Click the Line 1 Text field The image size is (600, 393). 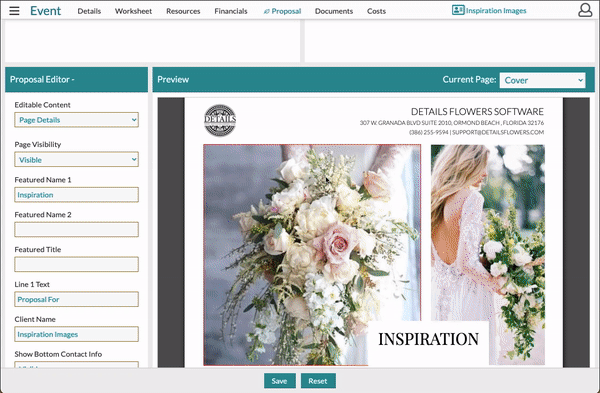pyautogui.click(x=77, y=299)
